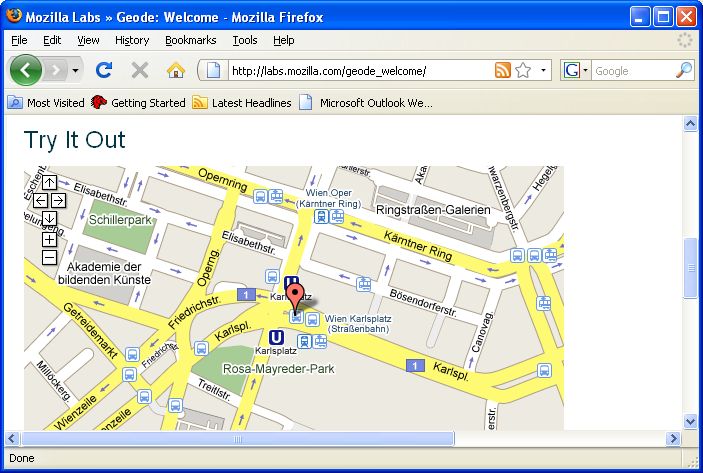Screen dimensions: 703x473
Task: Click the red location pin marker
Action: [295, 296]
